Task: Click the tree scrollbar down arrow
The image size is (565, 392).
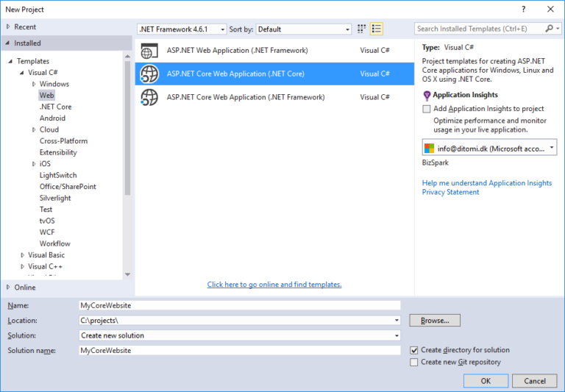Action: [127, 274]
